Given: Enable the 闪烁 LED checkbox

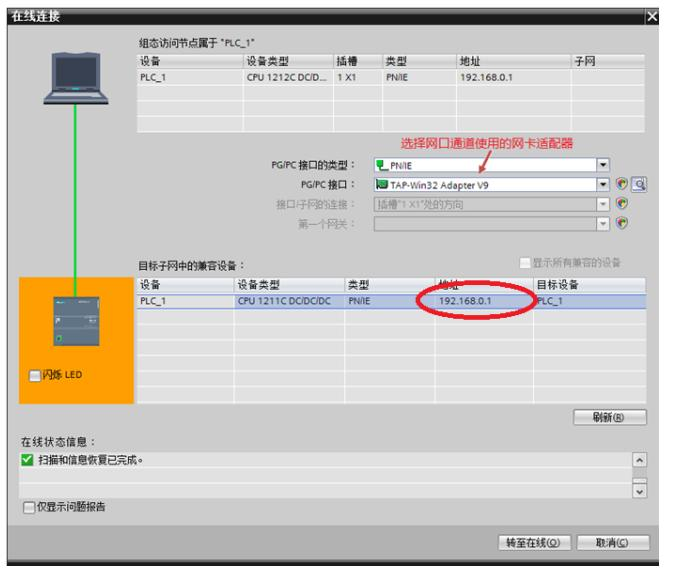Looking at the screenshot, I should click(34, 375).
